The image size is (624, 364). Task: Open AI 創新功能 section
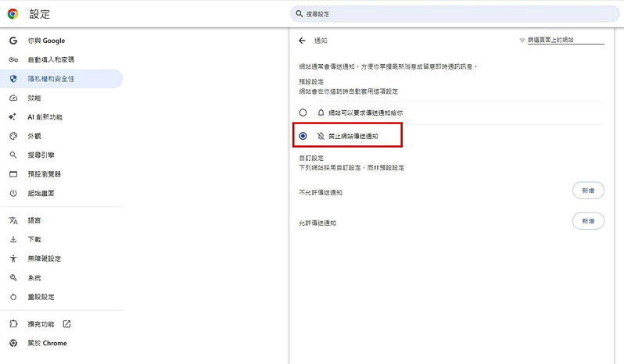[62, 117]
